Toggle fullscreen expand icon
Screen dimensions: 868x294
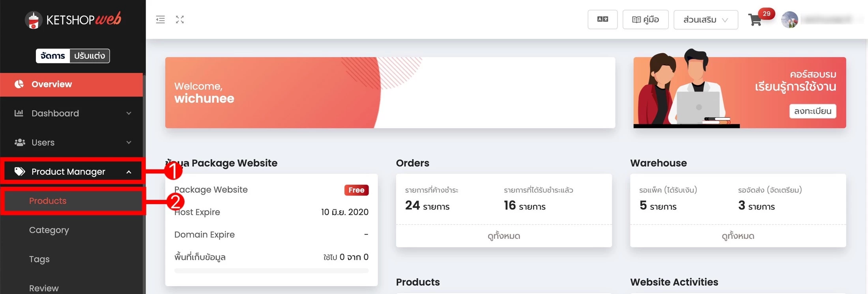point(180,19)
